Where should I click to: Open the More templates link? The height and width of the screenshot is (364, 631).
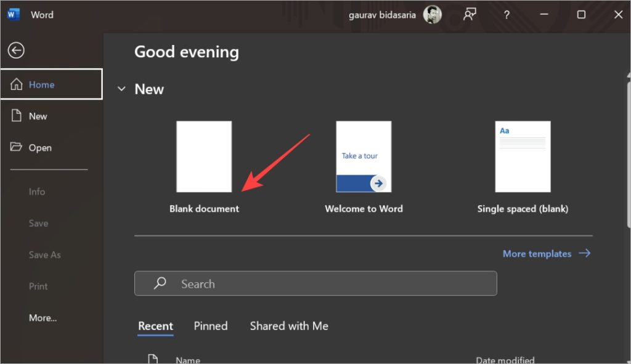pos(537,254)
